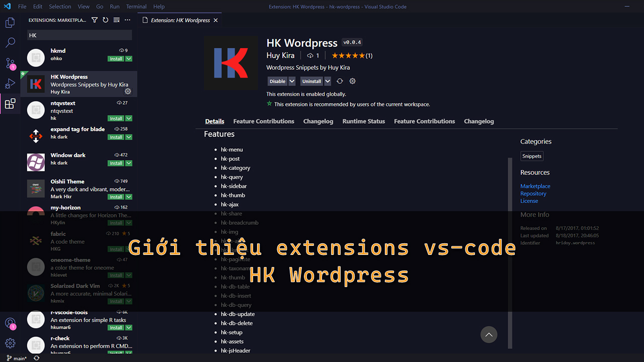Open the Selection menu

(60, 7)
